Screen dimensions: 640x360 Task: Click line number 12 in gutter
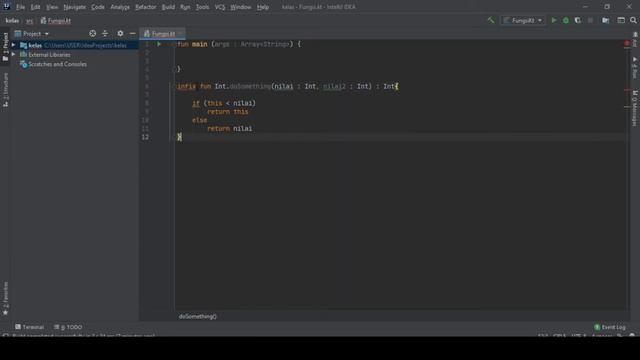[x=145, y=137]
